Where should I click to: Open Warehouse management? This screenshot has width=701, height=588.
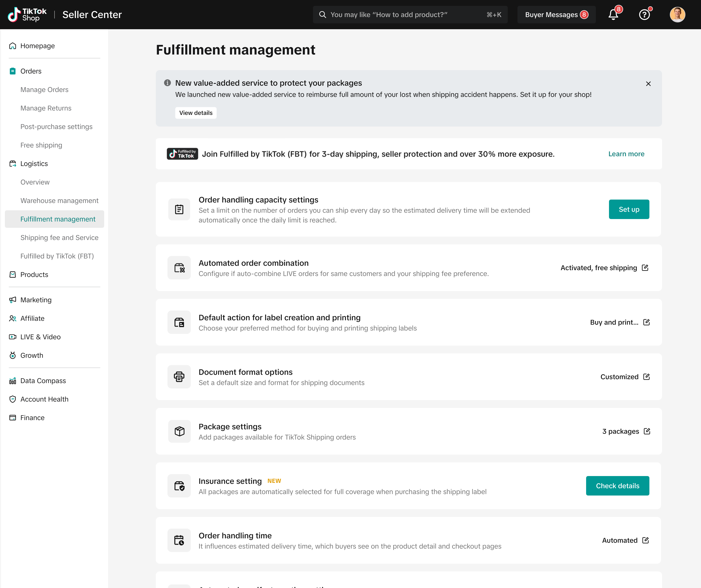point(59,201)
